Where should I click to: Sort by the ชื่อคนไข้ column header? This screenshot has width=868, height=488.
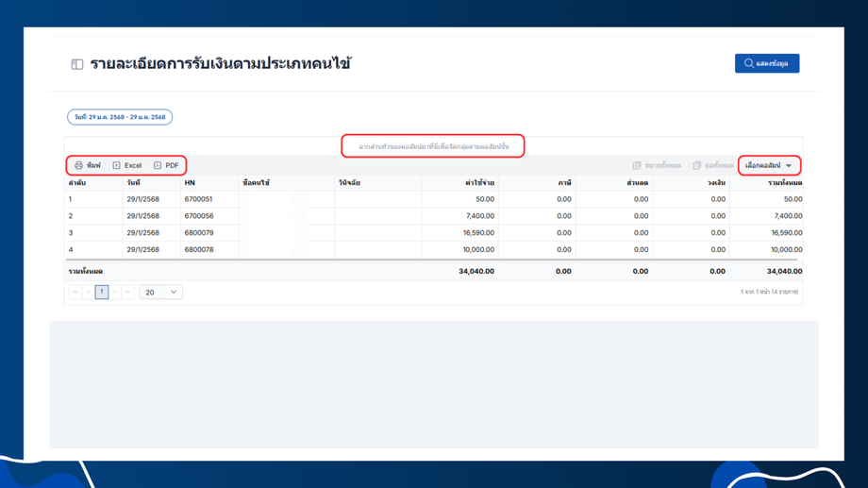pyautogui.click(x=256, y=182)
